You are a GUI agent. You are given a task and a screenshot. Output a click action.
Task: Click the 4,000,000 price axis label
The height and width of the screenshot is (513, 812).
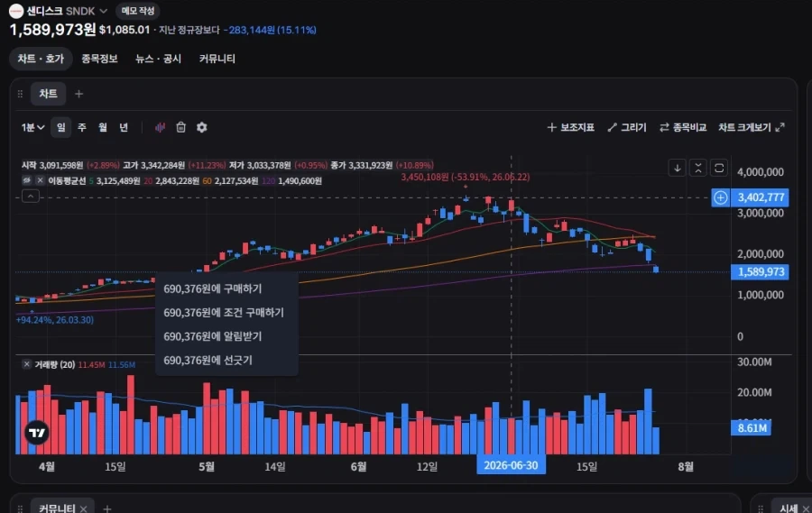click(x=761, y=172)
